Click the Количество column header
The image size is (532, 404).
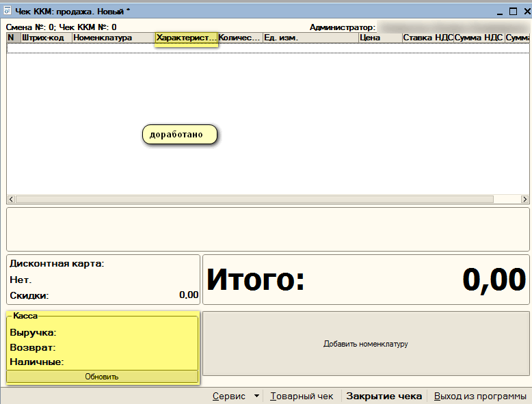(239, 38)
